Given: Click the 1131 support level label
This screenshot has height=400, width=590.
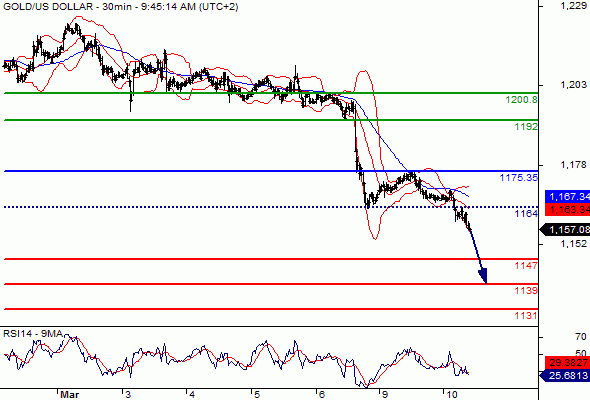Looking at the screenshot, I should [x=526, y=315].
